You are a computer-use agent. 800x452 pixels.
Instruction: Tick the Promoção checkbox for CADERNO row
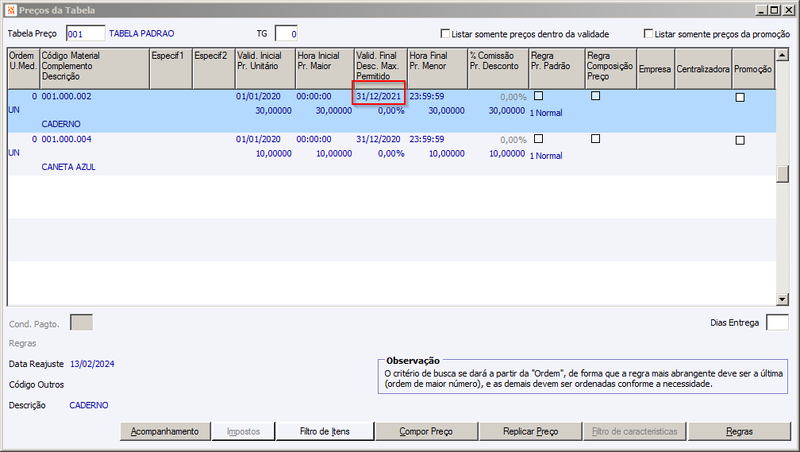740,97
